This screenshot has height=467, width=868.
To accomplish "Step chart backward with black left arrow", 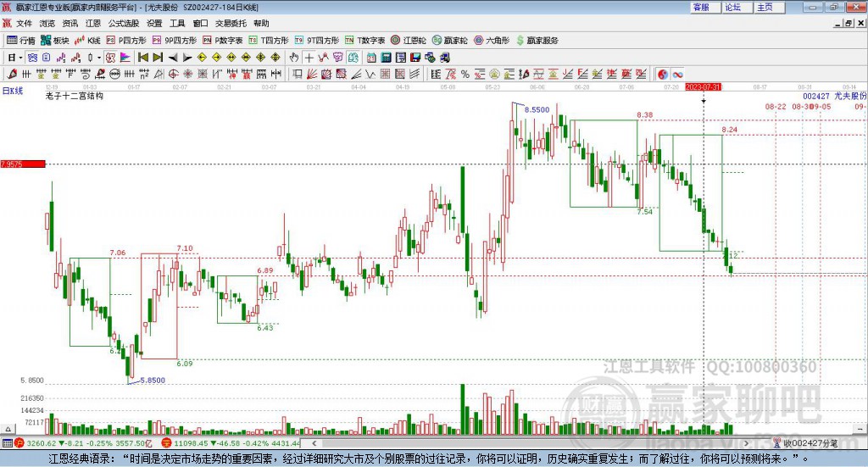I will [x=173, y=58].
